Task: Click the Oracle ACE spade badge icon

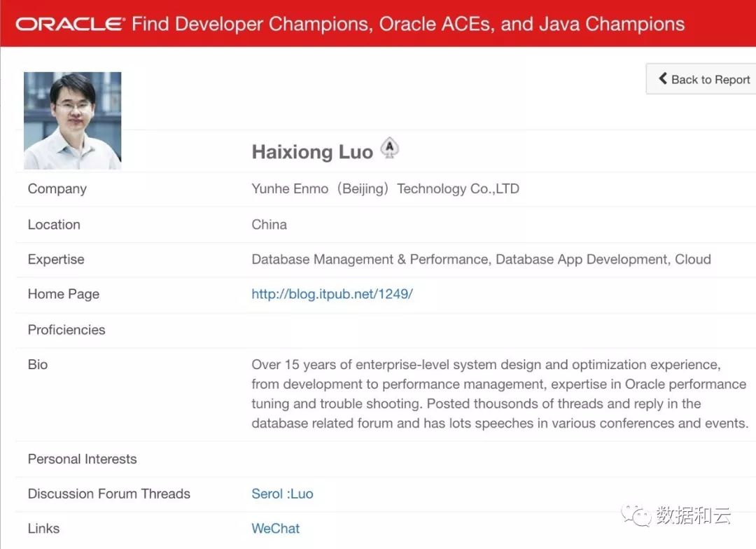Action: coord(390,148)
